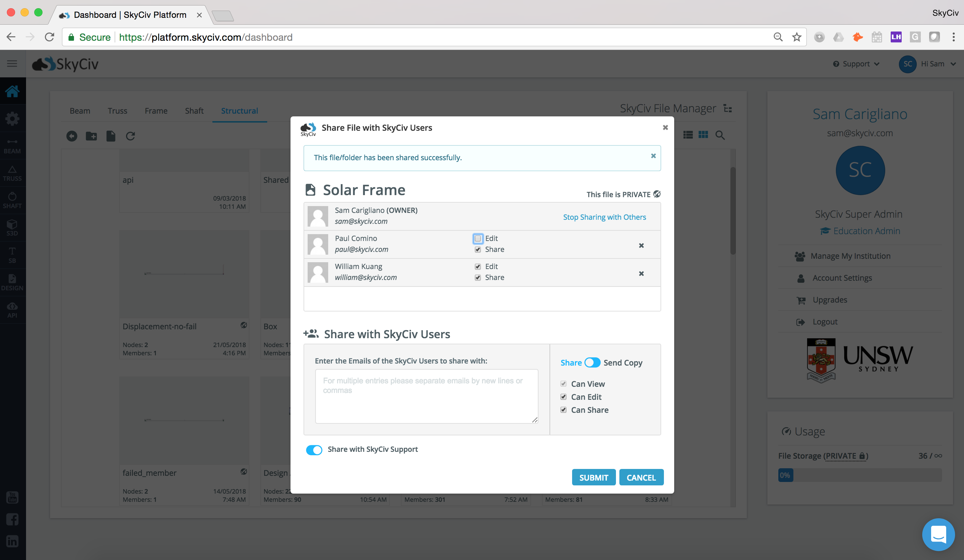Open the Displacement-no-fail file thumbnail
This screenshot has width=964, height=560.
(184, 274)
